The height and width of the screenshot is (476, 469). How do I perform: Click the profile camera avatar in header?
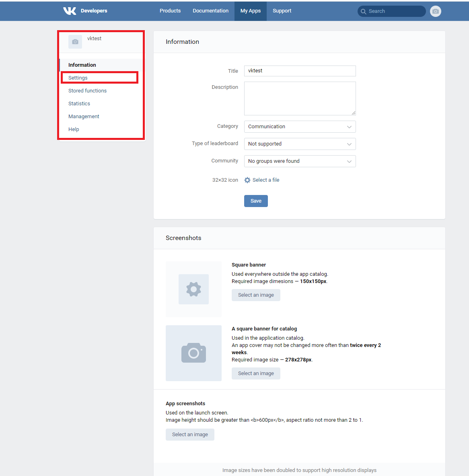point(435,11)
